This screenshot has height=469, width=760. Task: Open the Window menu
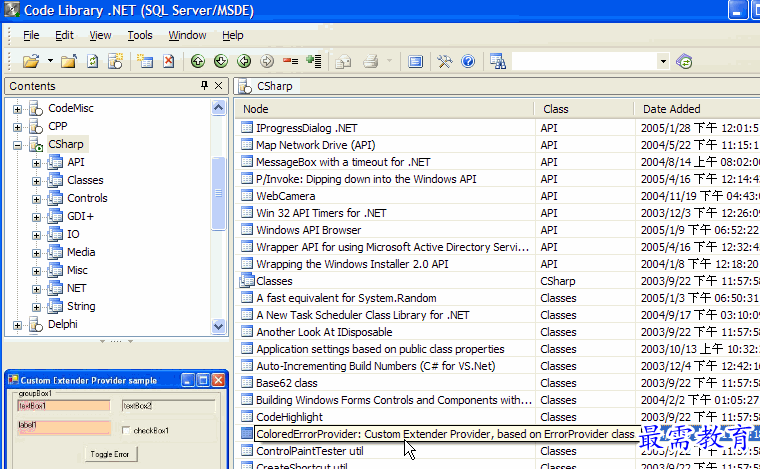point(187,35)
